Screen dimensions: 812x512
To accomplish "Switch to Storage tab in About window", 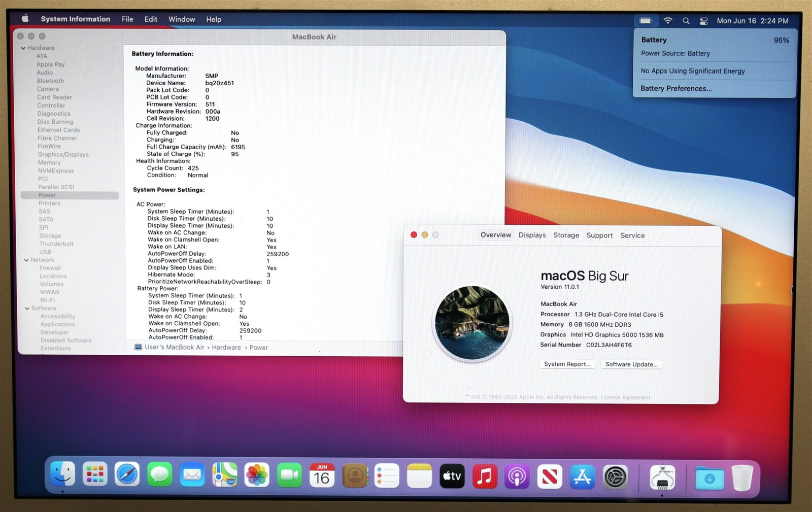I will click(x=566, y=235).
